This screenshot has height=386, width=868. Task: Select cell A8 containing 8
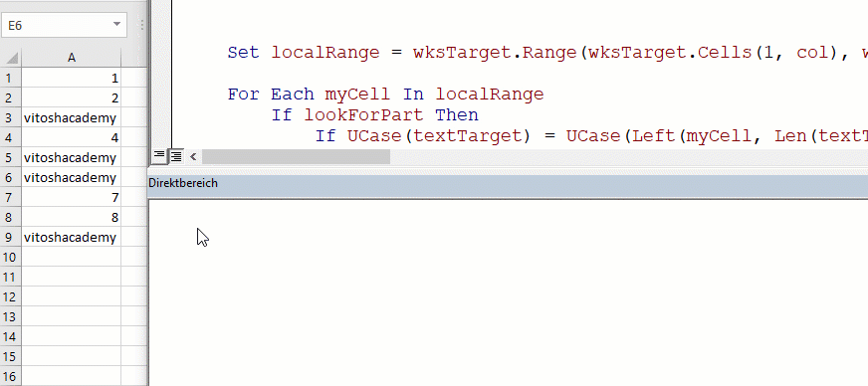click(72, 217)
